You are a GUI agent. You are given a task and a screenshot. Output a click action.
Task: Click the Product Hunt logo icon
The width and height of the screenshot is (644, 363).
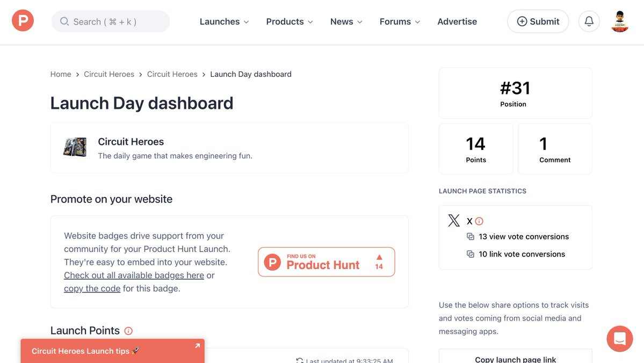(23, 20)
